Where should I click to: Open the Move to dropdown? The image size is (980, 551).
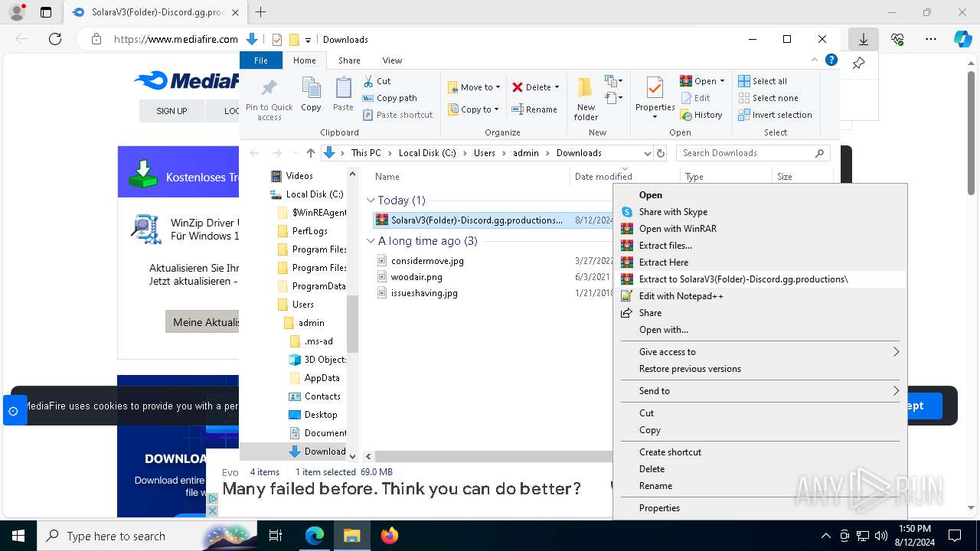pos(474,87)
